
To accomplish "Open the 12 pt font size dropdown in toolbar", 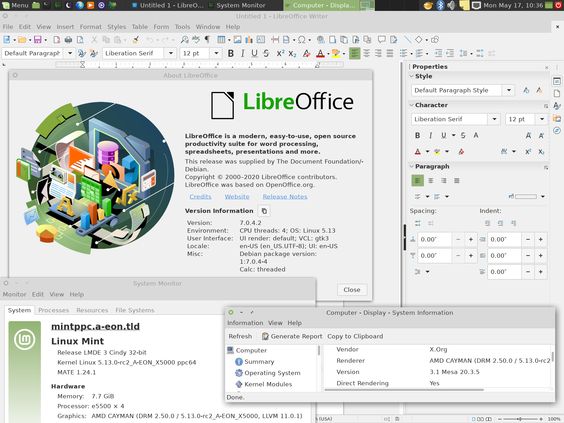I will tap(216, 53).
